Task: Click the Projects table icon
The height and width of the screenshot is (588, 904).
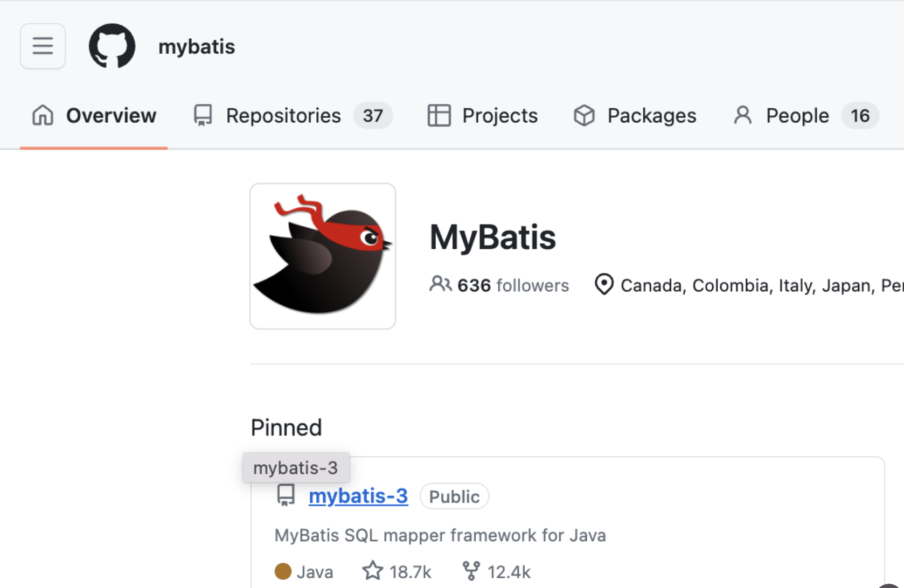Action: (439, 115)
